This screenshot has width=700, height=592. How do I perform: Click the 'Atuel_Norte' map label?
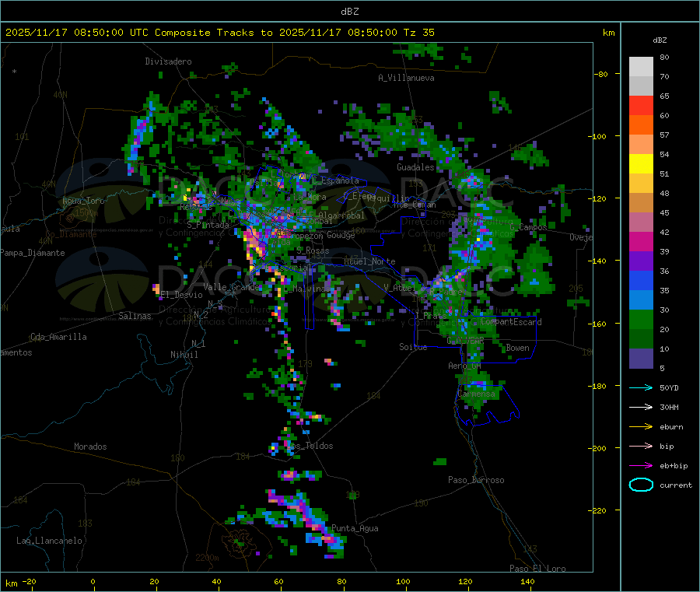(369, 261)
